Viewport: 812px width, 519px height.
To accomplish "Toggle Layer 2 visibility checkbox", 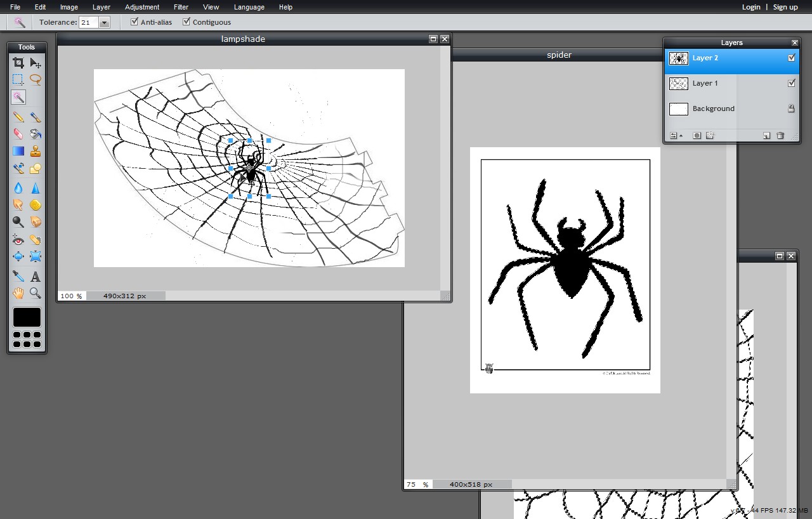I will [x=791, y=58].
